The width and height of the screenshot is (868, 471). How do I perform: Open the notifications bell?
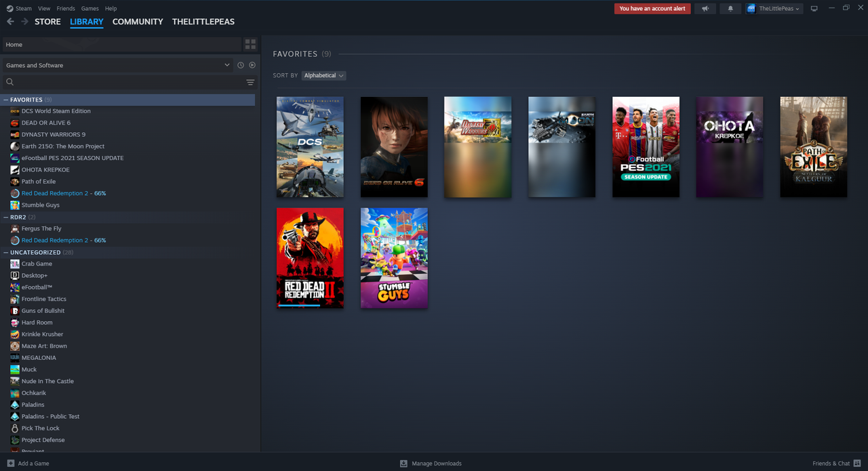tap(730, 9)
